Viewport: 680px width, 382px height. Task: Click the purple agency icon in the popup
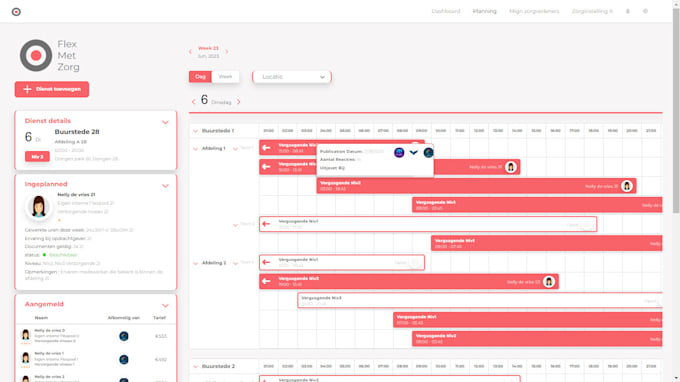[399, 152]
